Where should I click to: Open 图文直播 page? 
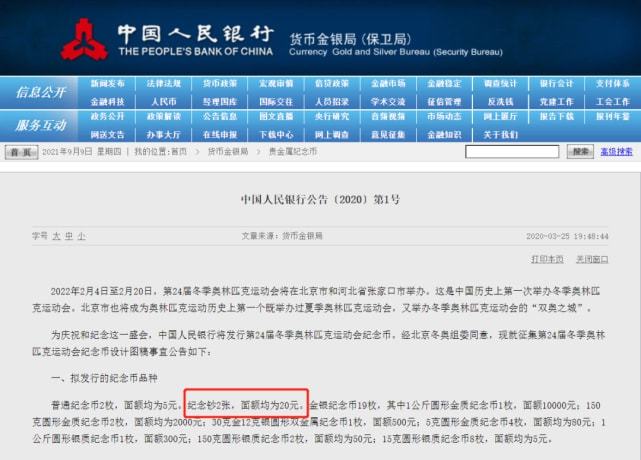click(276, 117)
